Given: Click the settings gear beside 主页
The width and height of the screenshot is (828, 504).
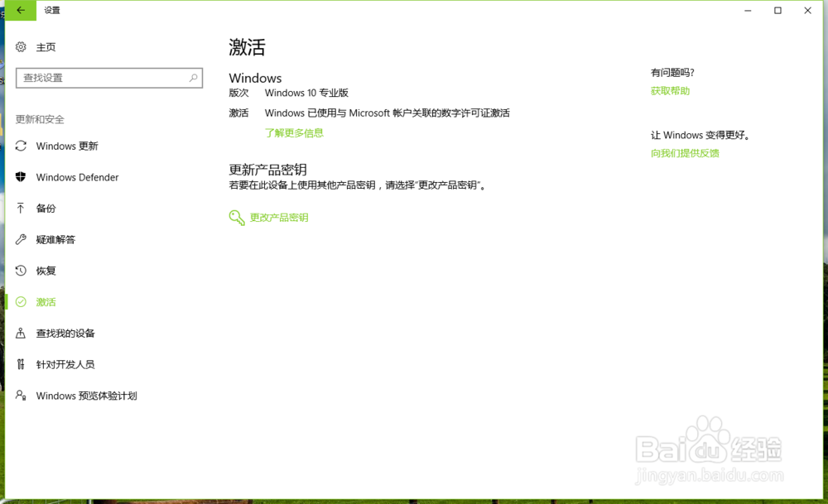Looking at the screenshot, I should 21,47.
